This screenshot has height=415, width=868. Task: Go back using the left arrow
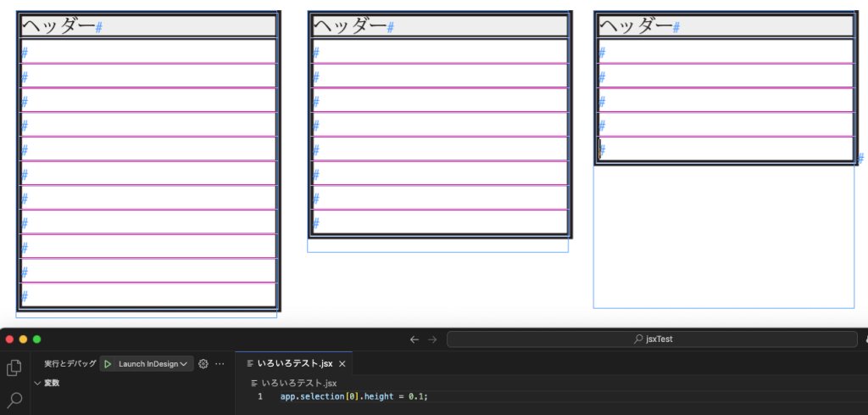[x=415, y=339]
